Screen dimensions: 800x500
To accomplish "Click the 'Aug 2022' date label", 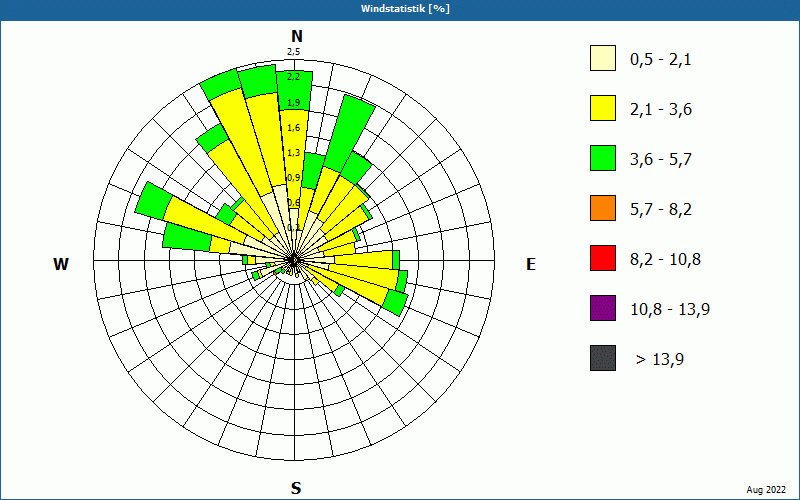I will click(766, 490).
